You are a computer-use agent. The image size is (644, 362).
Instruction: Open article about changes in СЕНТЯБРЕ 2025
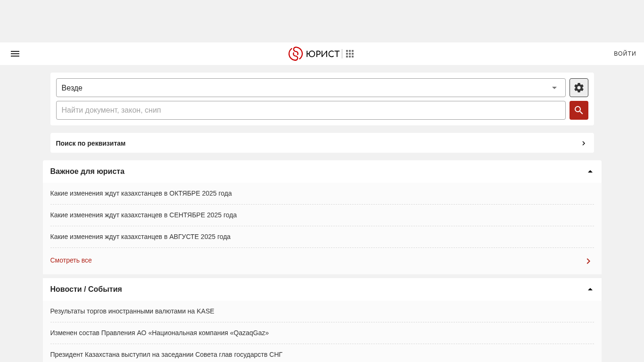click(x=143, y=215)
